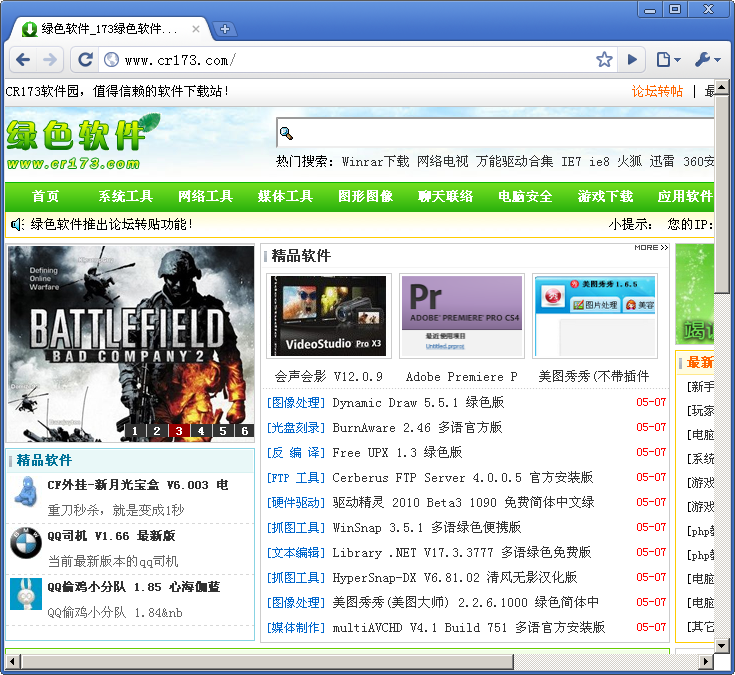This screenshot has height=675, width=735.
Task: Open the 媒体工具 navigation item
Action: [285, 196]
